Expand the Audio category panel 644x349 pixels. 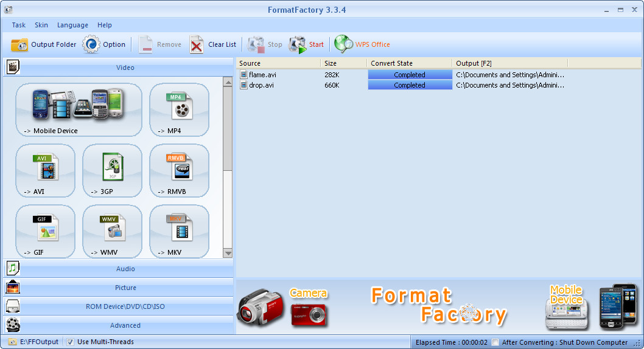pyautogui.click(x=118, y=269)
